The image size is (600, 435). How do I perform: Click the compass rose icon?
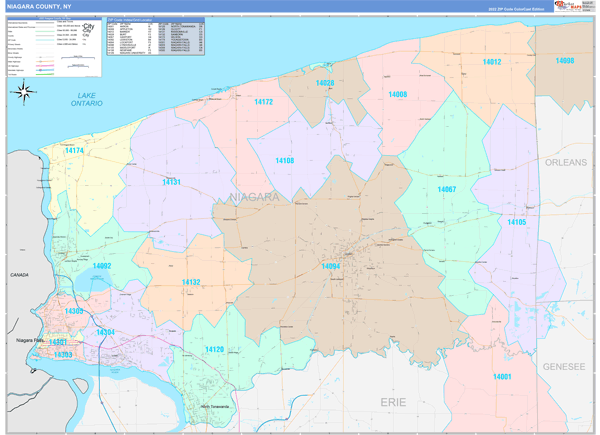[24, 93]
